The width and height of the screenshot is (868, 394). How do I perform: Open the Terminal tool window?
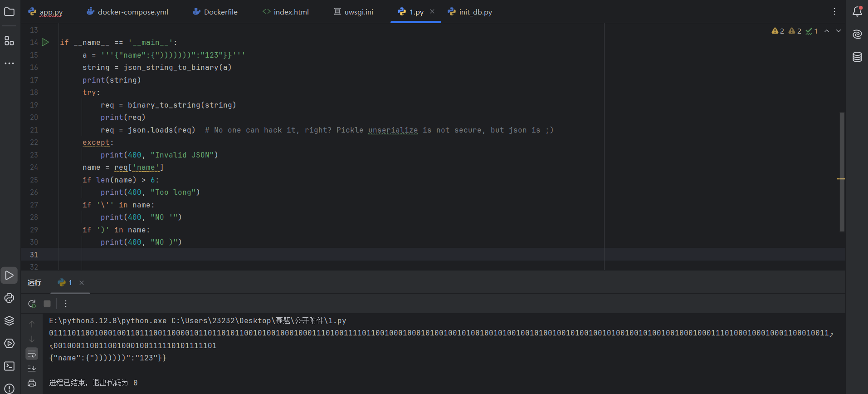[x=9, y=366]
